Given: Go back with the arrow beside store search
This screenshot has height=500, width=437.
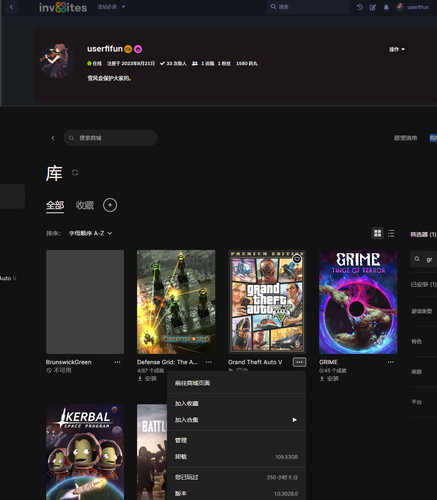Looking at the screenshot, I should pos(53,138).
